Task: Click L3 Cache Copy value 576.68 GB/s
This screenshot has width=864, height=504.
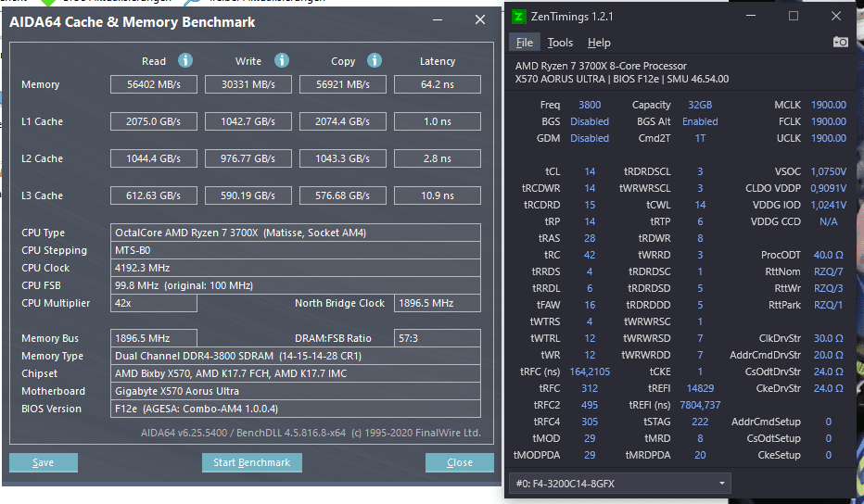Action: tap(343, 195)
